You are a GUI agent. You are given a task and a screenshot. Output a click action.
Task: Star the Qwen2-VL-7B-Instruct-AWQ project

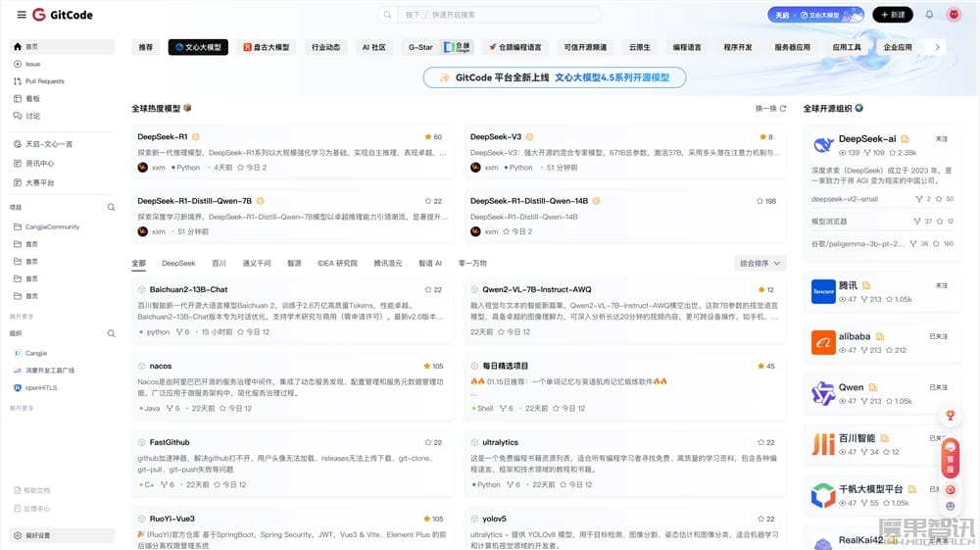click(766, 290)
